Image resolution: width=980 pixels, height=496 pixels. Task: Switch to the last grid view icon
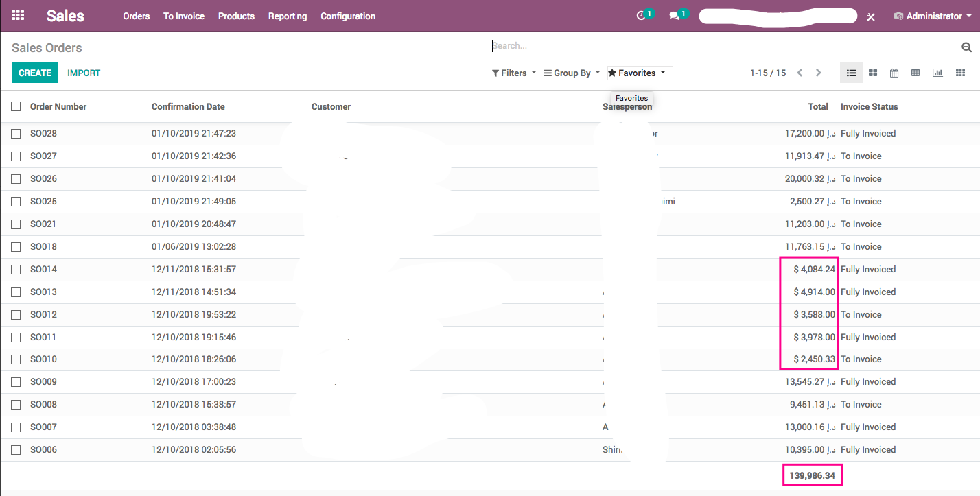click(x=960, y=73)
